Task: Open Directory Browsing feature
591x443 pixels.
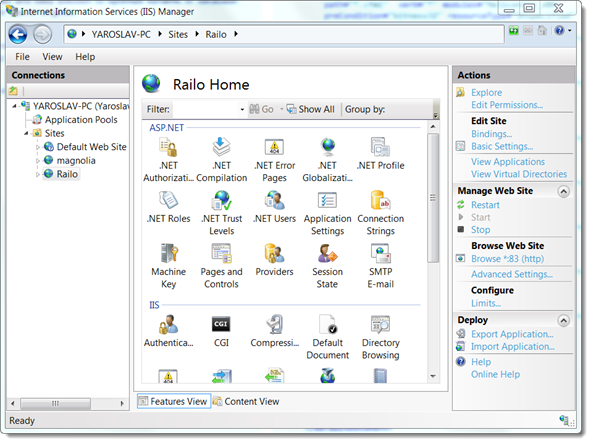Action: tap(381, 337)
